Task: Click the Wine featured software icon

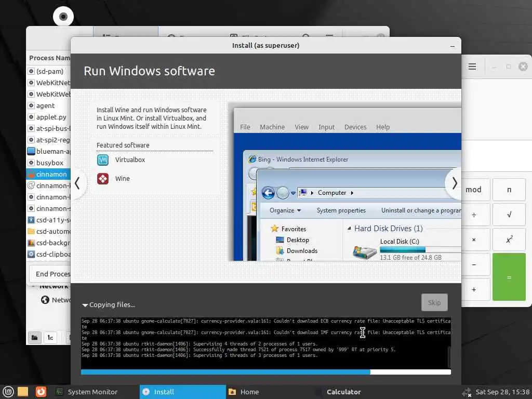Action: coord(103,179)
